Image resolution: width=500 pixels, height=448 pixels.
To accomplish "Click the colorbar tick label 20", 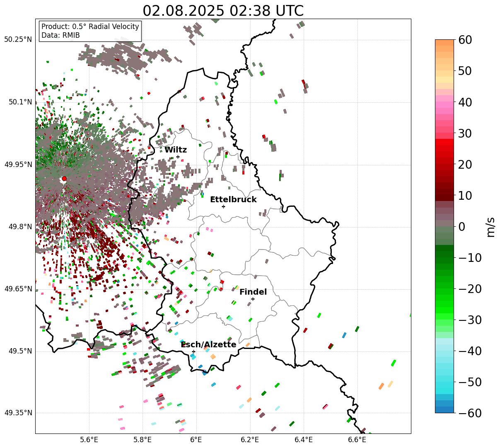I will [x=466, y=165].
